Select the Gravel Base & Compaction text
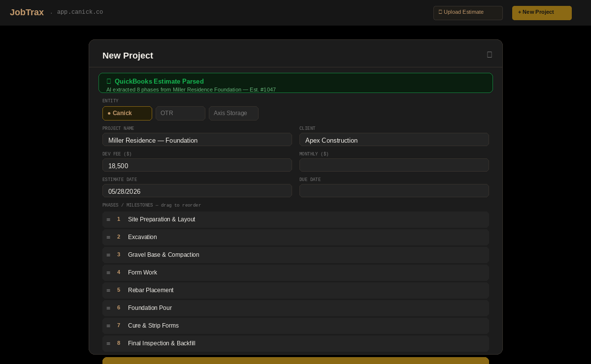591x364 pixels. pos(164,255)
